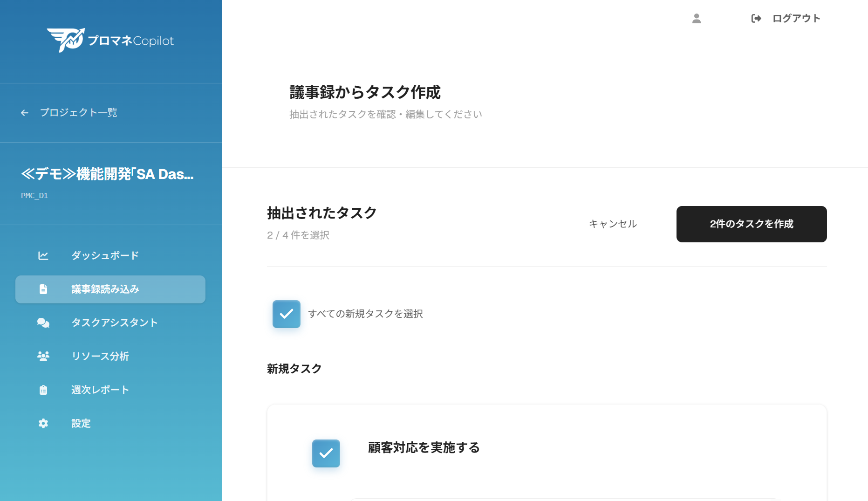Return via the プロジェクト一覧 link
Image resolution: width=868 pixels, height=501 pixels.
tap(78, 112)
